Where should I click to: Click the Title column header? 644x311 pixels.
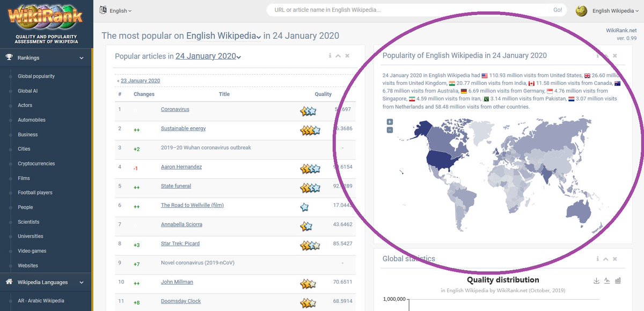tap(224, 94)
